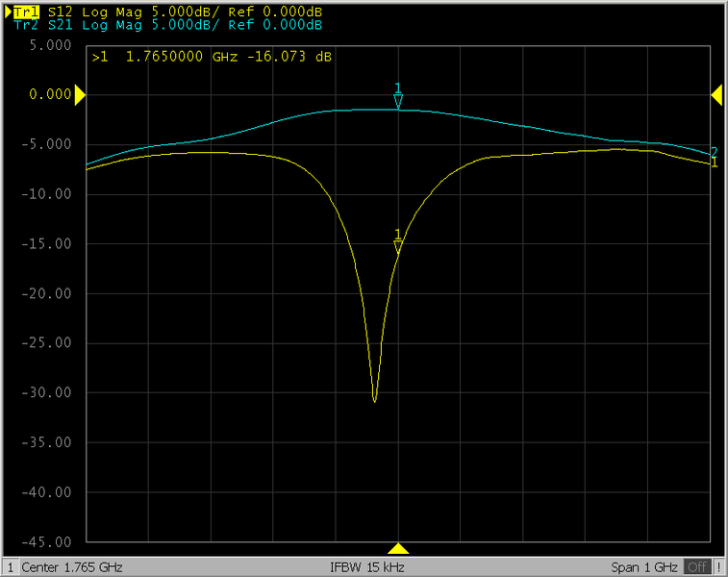Image resolution: width=728 pixels, height=577 pixels.
Task: Click Span 1 GHz in status bar
Action: pyautogui.click(x=644, y=567)
